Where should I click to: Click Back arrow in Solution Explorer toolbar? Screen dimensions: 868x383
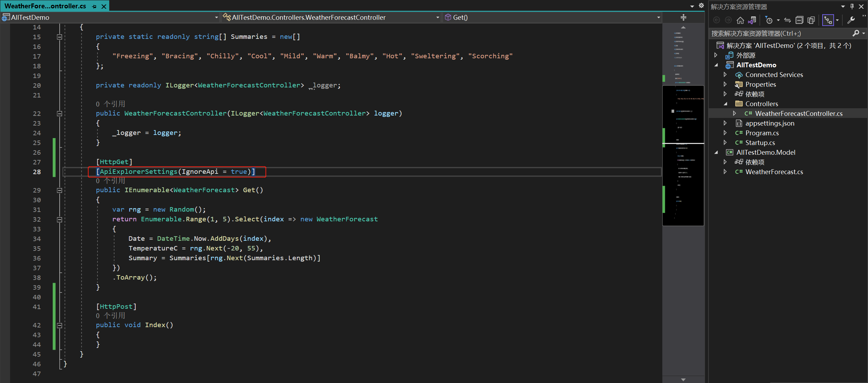(x=716, y=20)
